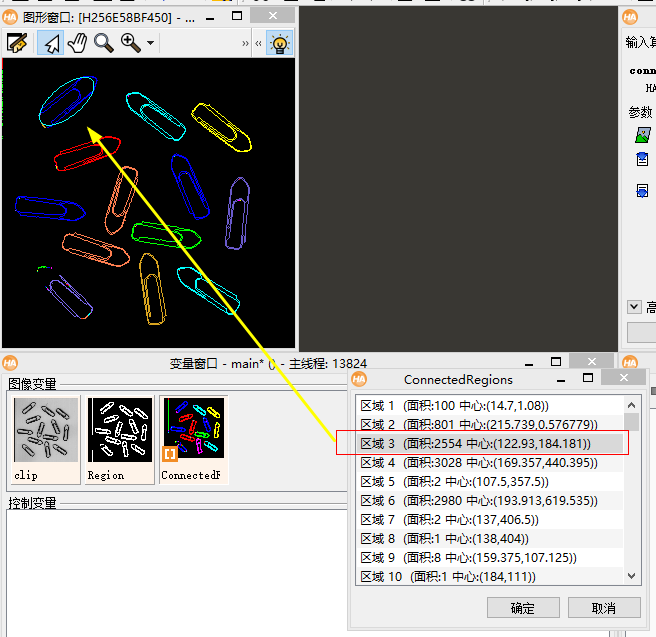Close the ConnectedRegions dialog
This screenshot has width=656, height=637.
pyautogui.click(x=624, y=378)
